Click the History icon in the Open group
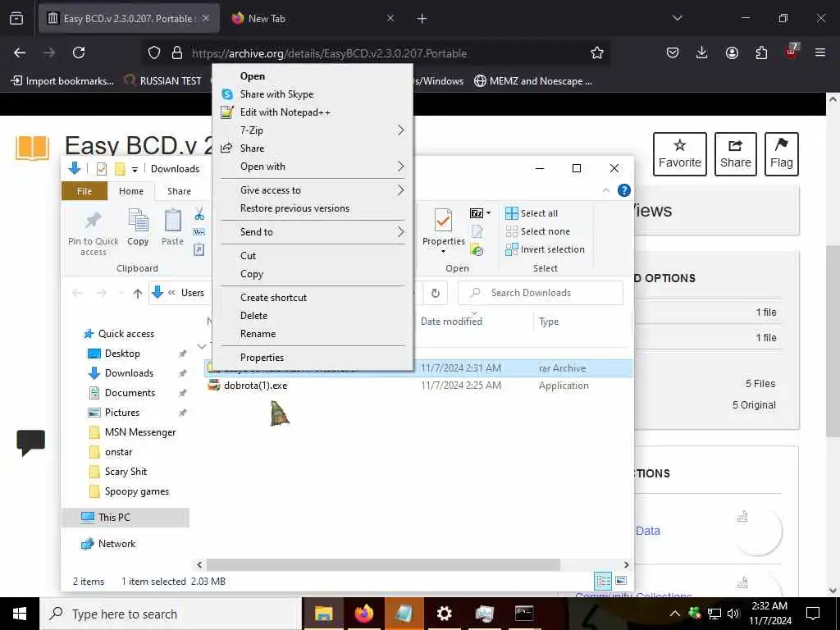The height and width of the screenshot is (630, 840). point(477,249)
